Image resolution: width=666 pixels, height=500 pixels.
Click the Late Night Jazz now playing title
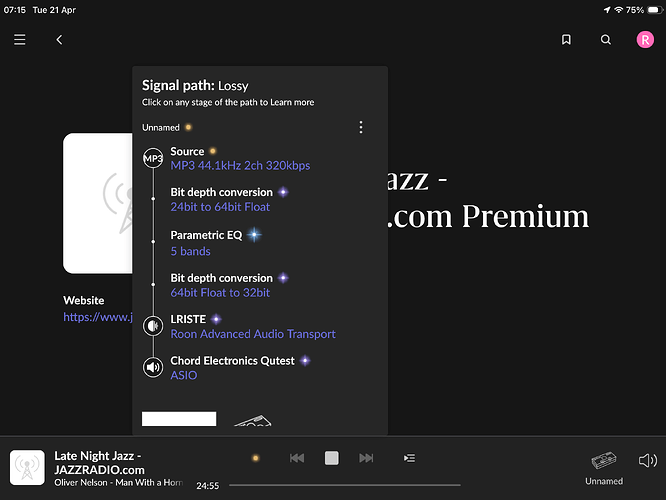coord(99,463)
